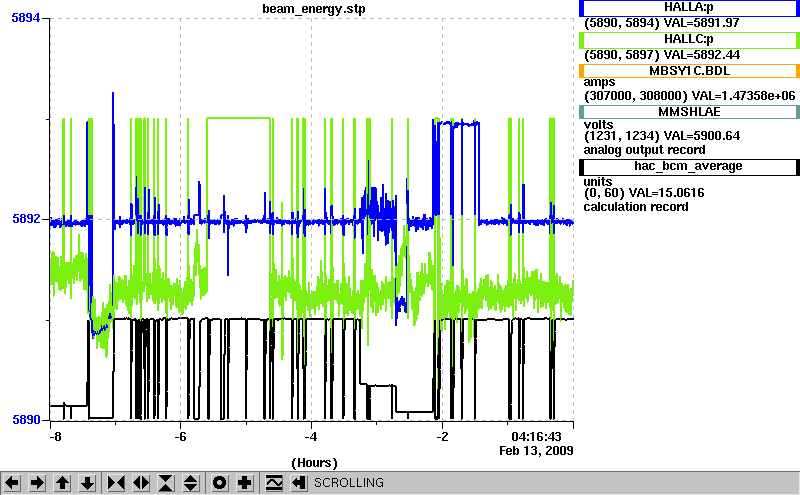Select the MMSHLAE curve in legend
The height and width of the screenshot is (495, 800).
coord(689,112)
